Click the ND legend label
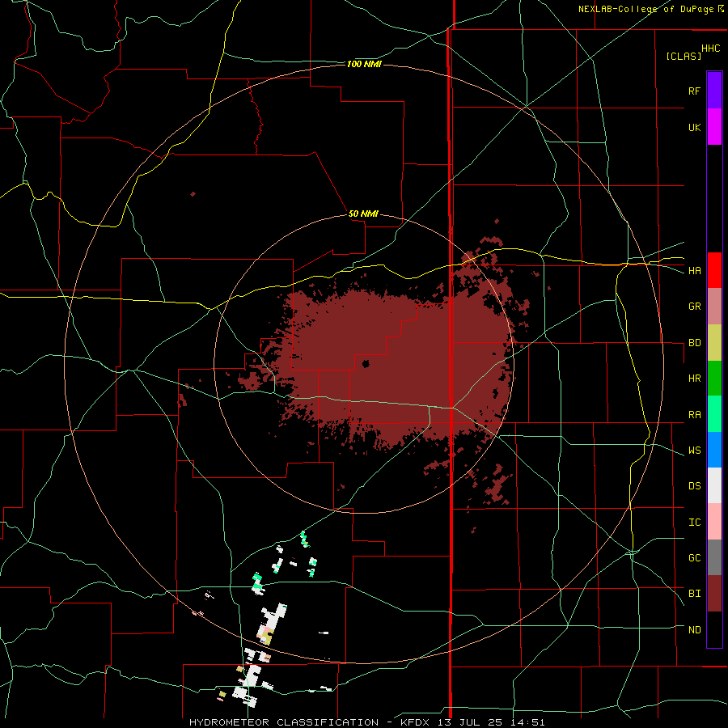 coord(694,630)
